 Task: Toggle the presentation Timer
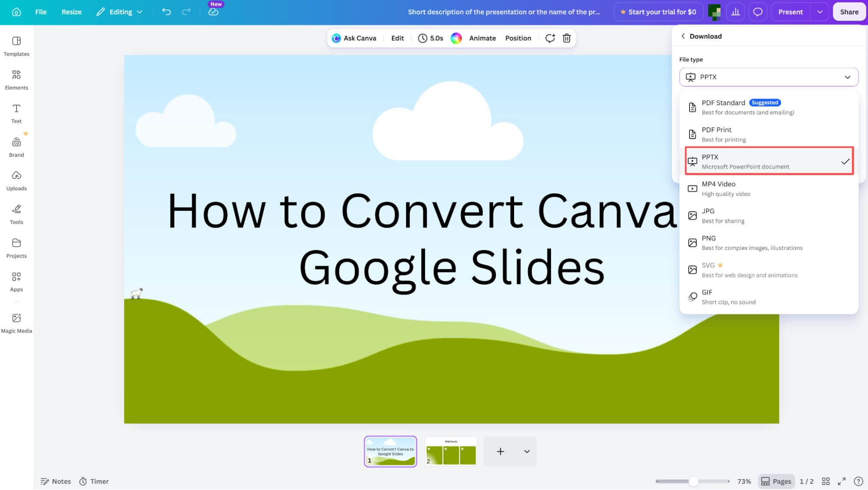(94, 481)
